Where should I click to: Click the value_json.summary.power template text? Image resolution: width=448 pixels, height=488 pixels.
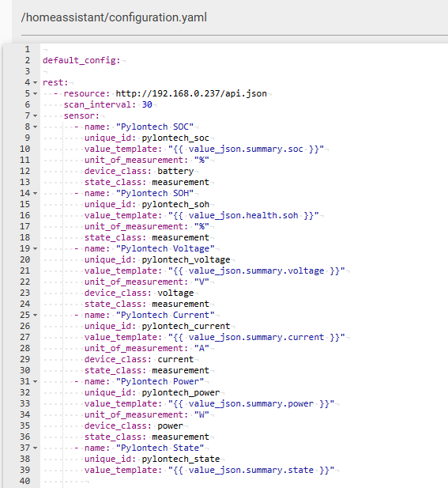coord(251,403)
